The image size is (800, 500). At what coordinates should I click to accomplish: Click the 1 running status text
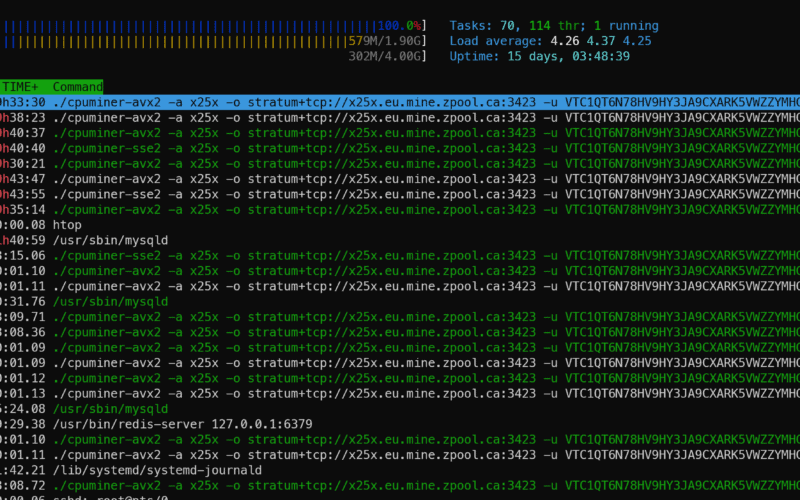click(x=626, y=26)
